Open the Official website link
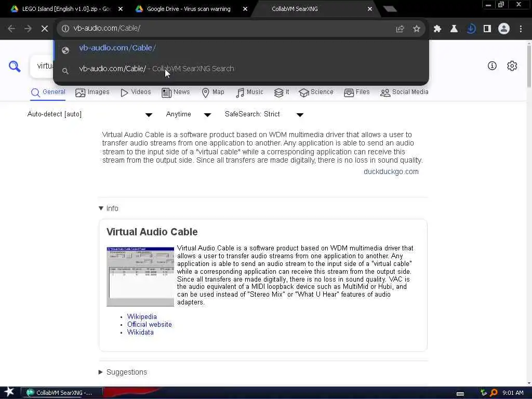The width and height of the screenshot is (532, 399). [149, 324]
